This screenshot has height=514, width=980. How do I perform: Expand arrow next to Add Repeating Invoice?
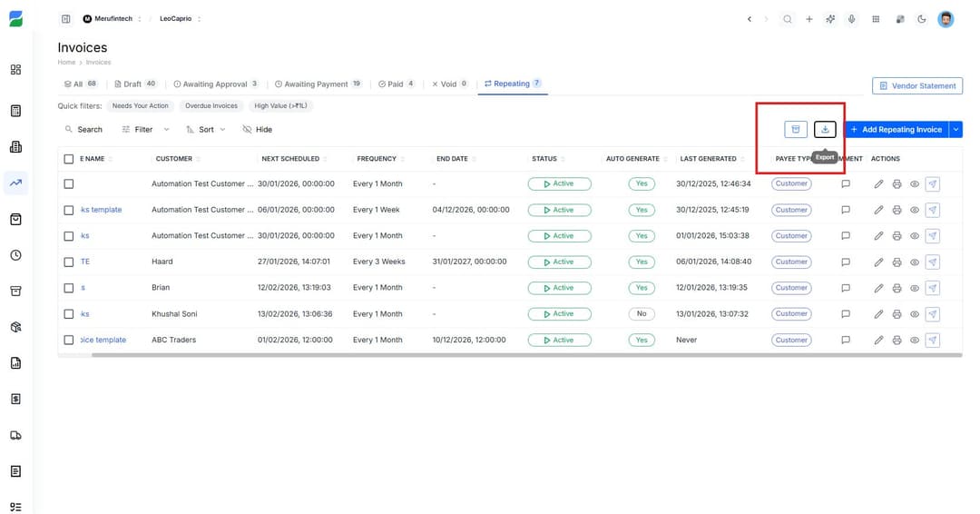tap(956, 130)
